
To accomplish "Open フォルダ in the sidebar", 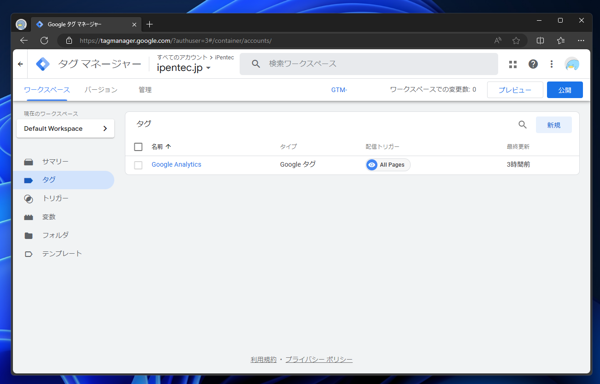I will [64, 235].
